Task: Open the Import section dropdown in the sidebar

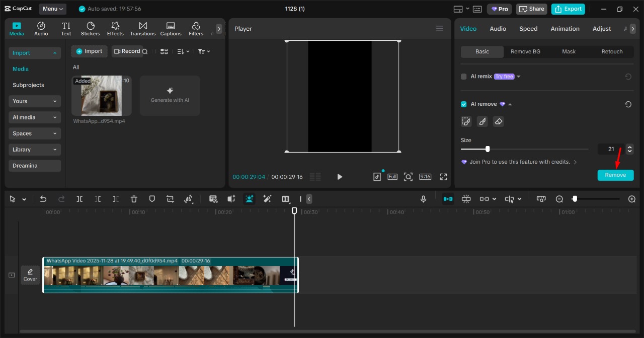Action: pyautogui.click(x=35, y=53)
